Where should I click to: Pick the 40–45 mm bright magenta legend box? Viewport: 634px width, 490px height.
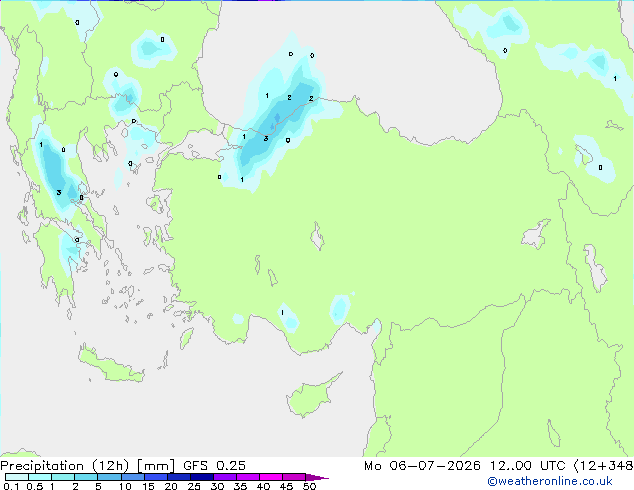(271, 477)
